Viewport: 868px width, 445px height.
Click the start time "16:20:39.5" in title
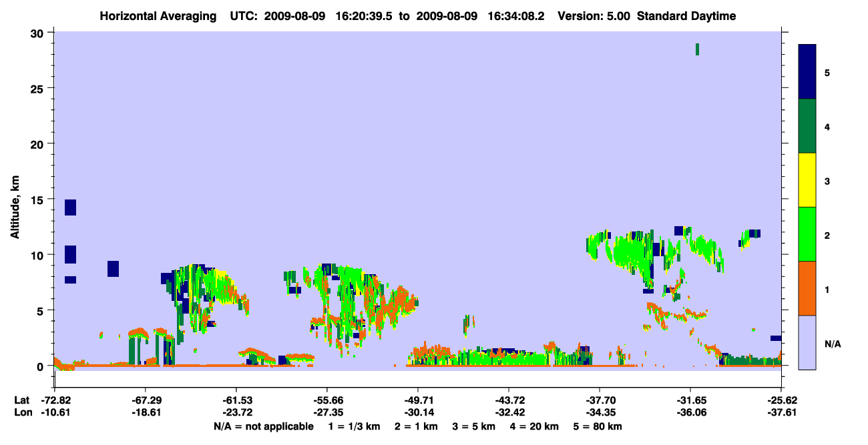pos(365,16)
